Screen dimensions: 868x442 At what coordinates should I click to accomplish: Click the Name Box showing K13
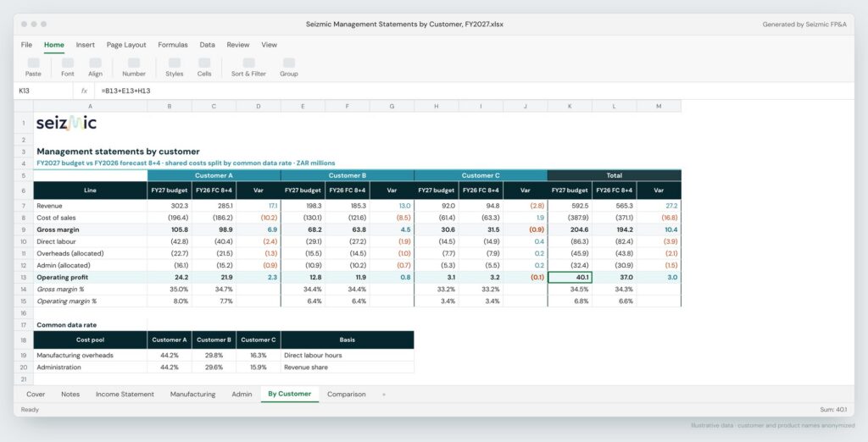[x=43, y=91]
